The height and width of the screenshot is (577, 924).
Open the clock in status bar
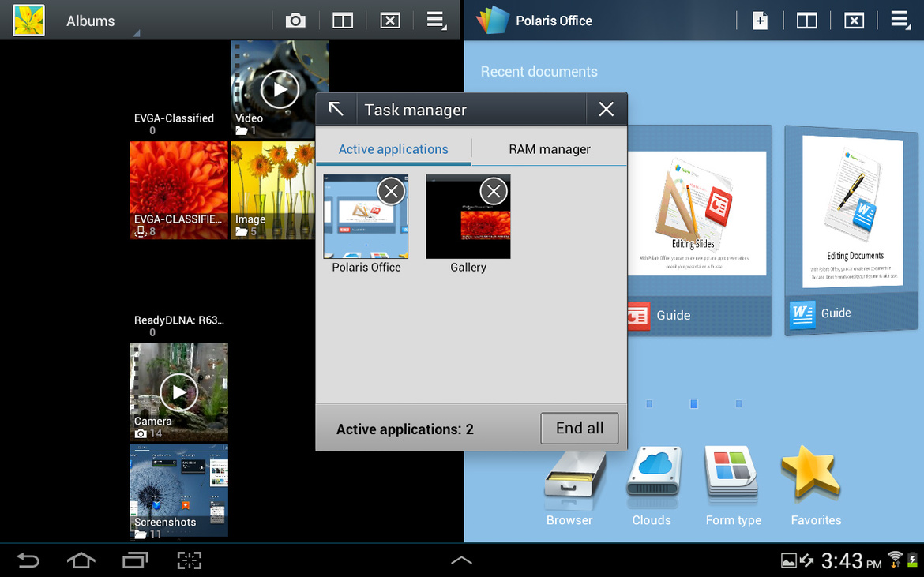[x=851, y=561]
